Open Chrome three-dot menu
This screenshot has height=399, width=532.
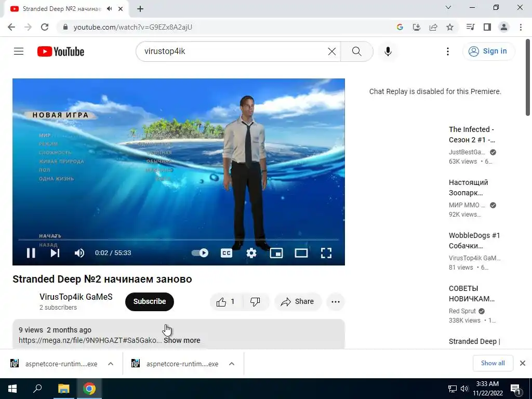(x=521, y=27)
